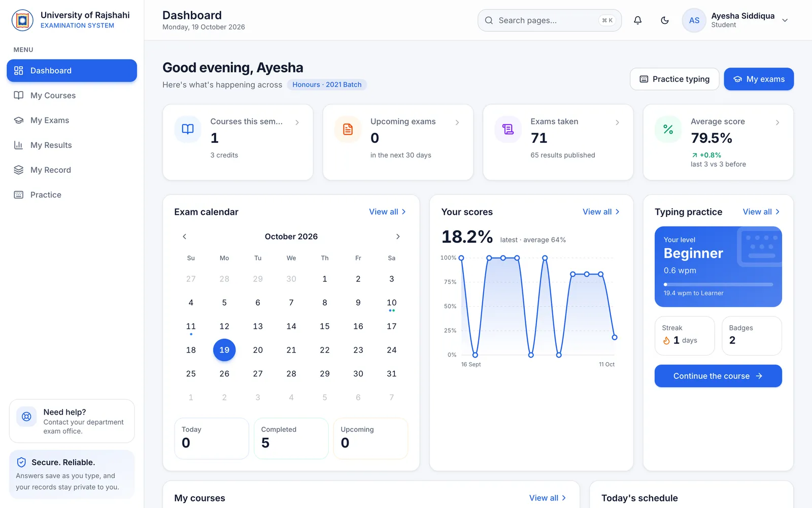The image size is (812, 508).
Task: Click View all in My courses
Action: click(548, 498)
